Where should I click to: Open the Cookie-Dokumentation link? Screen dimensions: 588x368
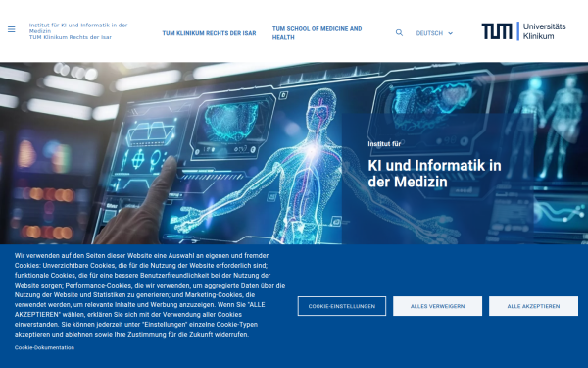[44, 347]
